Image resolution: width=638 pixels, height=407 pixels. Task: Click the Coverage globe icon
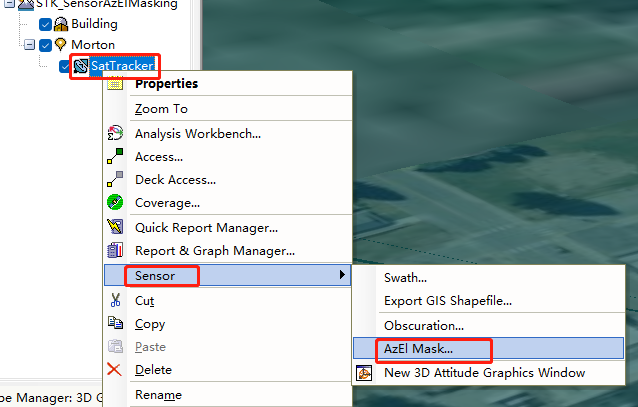(x=115, y=202)
